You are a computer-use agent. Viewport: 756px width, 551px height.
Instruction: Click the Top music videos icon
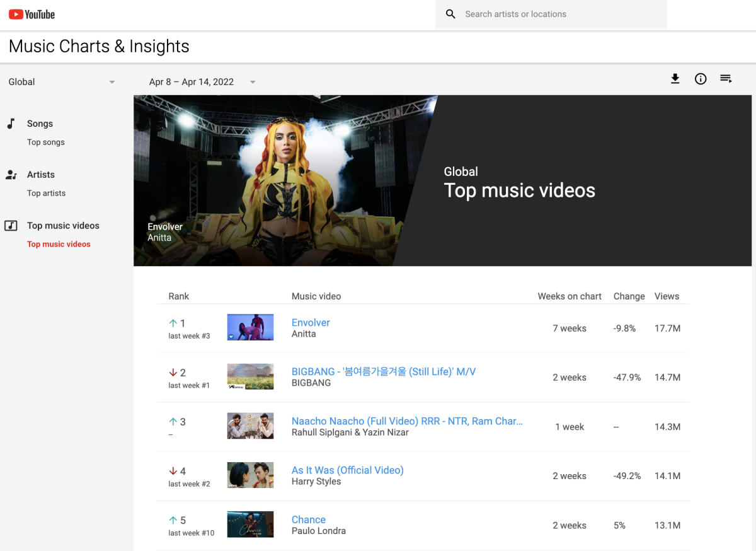[x=11, y=226]
